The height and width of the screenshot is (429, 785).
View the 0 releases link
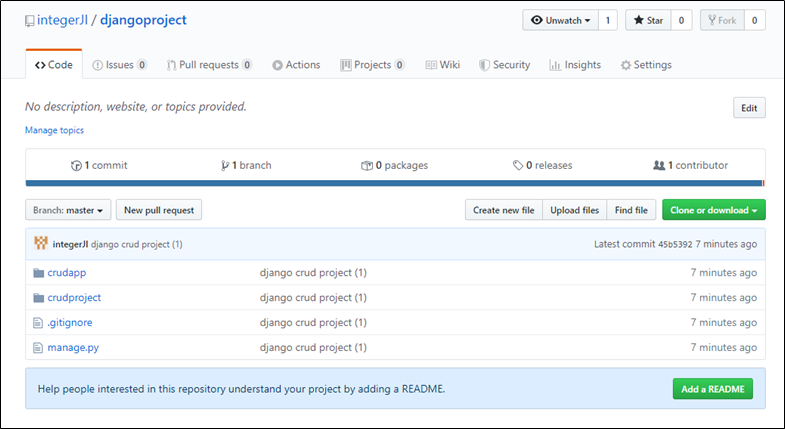(x=543, y=165)
